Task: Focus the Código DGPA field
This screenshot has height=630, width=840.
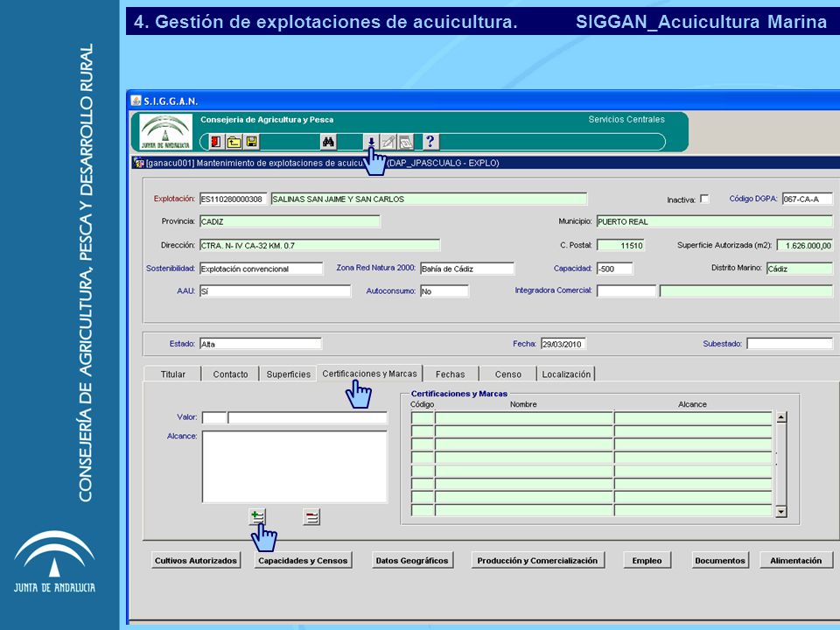Action: point(808,199)
